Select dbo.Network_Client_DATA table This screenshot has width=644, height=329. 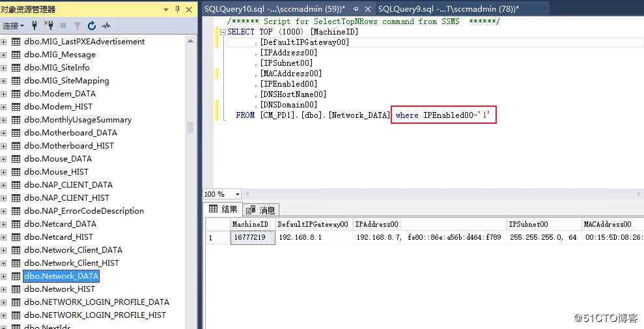[x=73, y=250]
